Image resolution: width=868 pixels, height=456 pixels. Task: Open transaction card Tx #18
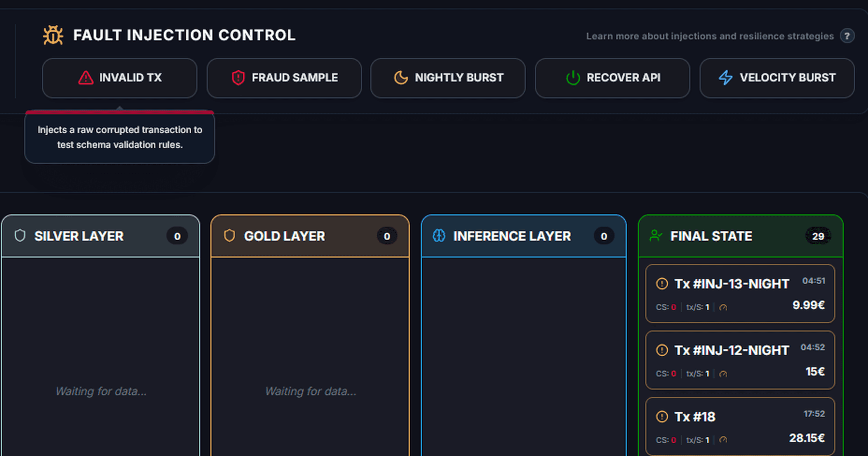(740, 426)
